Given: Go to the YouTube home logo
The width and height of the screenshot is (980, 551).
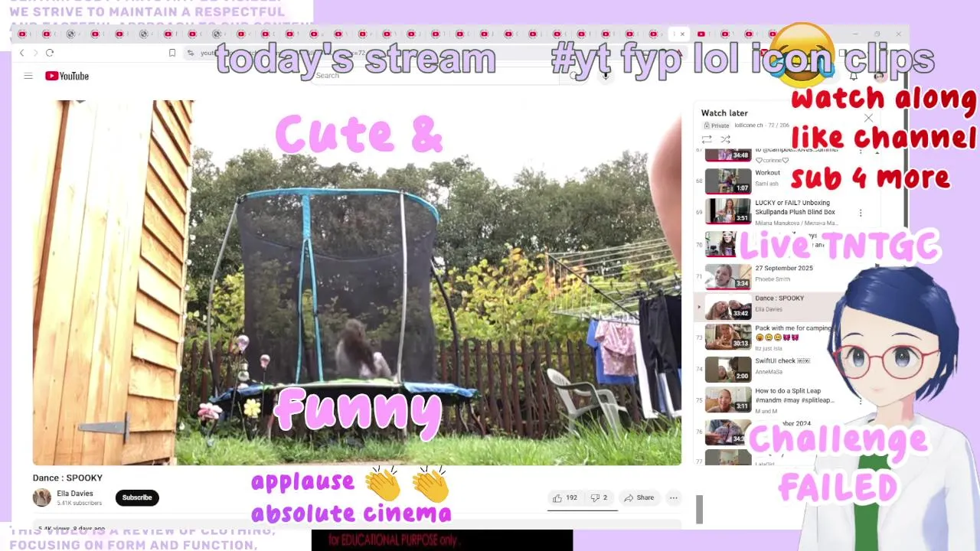Looking at the screenshot, I should click(x=67, y=76).
